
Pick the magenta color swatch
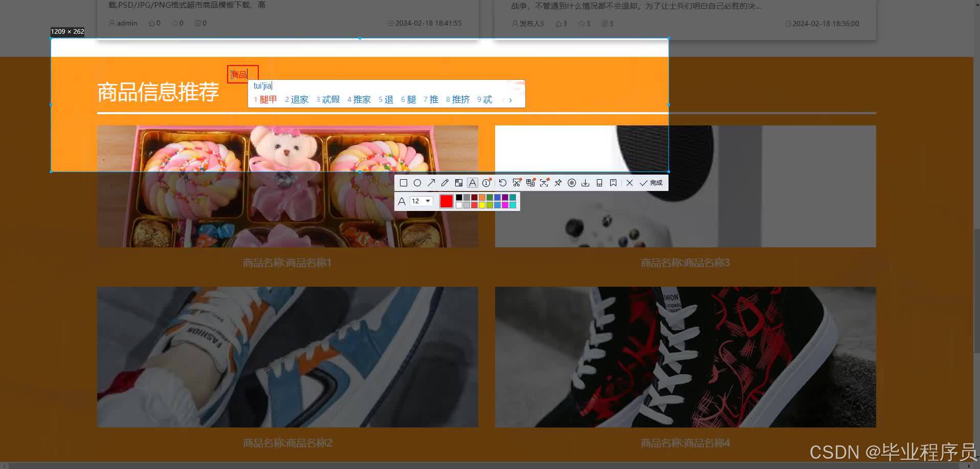click(x=505, y=205)
